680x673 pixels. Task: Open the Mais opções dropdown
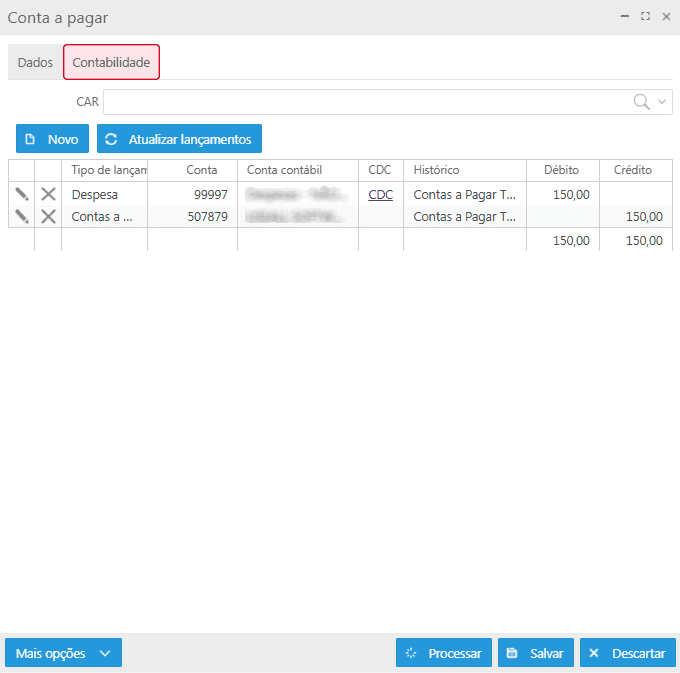[64, 653]
